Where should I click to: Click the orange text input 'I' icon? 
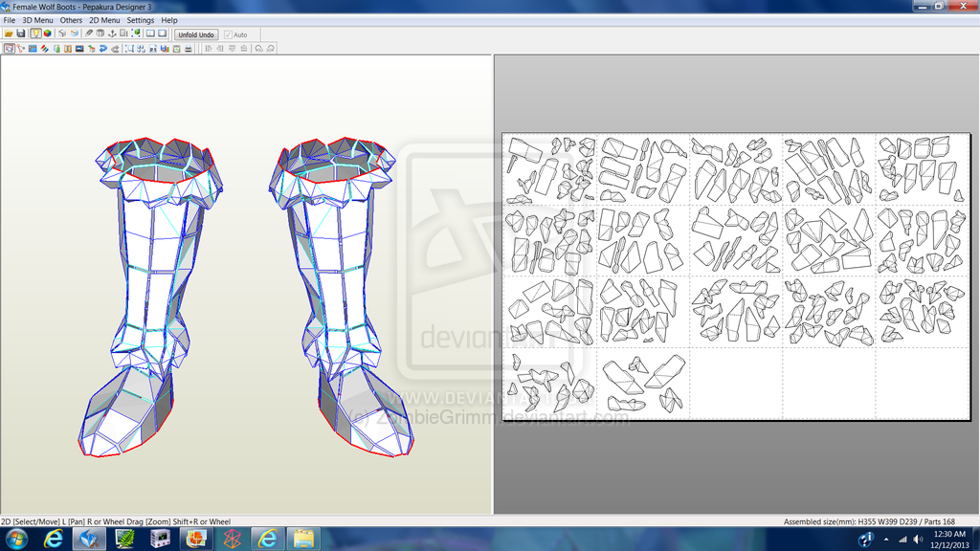(68, 49)
